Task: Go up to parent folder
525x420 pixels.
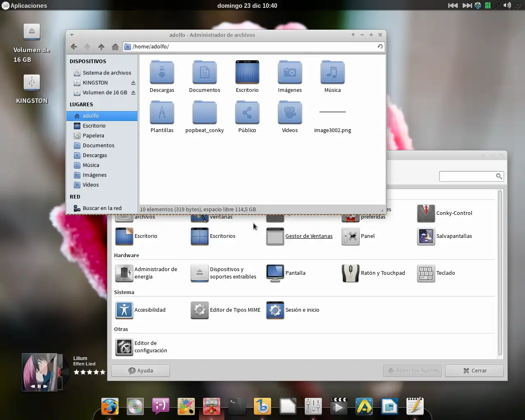Action: (101, 47)
